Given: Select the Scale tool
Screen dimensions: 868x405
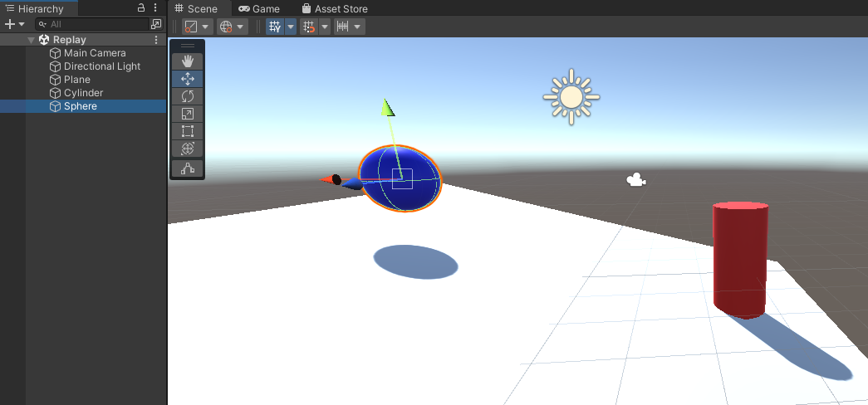Looking at the screenshot, I should point(187,114).
